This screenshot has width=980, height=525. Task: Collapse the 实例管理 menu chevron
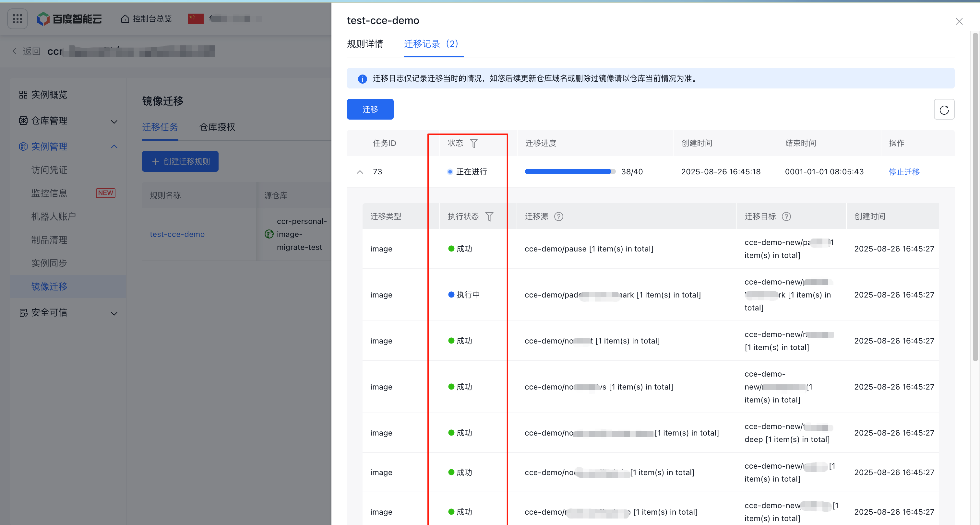point(114,147)
